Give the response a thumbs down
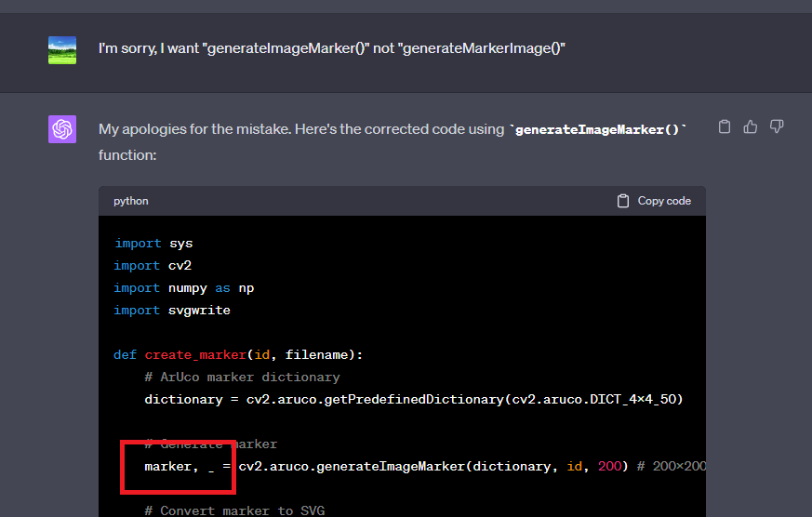812x517 pixels. [x=777, y=126]
